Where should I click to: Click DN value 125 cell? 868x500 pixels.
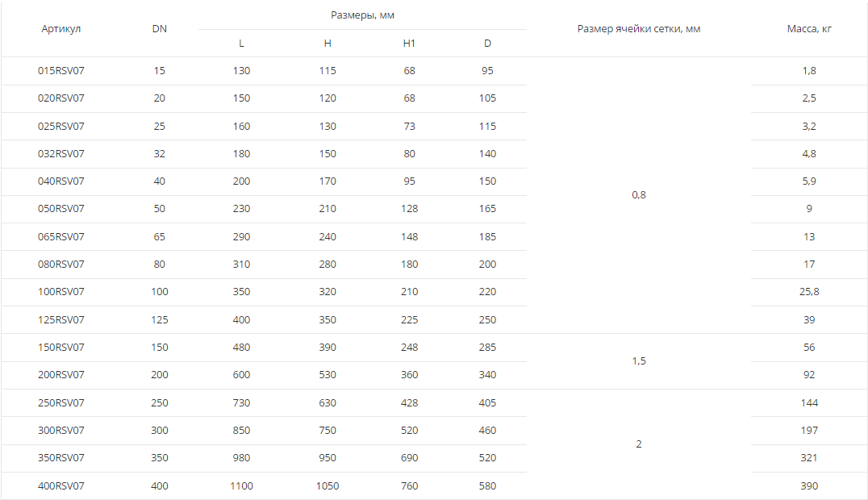tap(160, 320)
